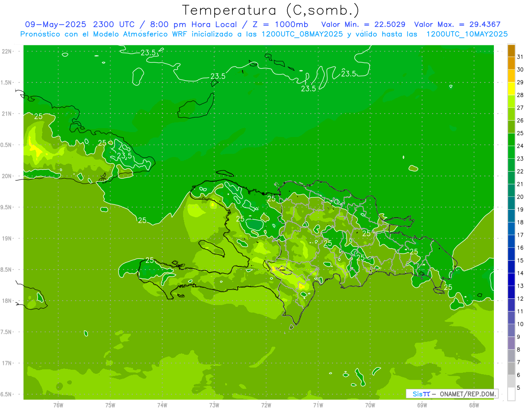Click the yellow hot spot near 76.5W 20.5N
The width and height of the screenshot is (532, 411).
(x=35, y=148)
